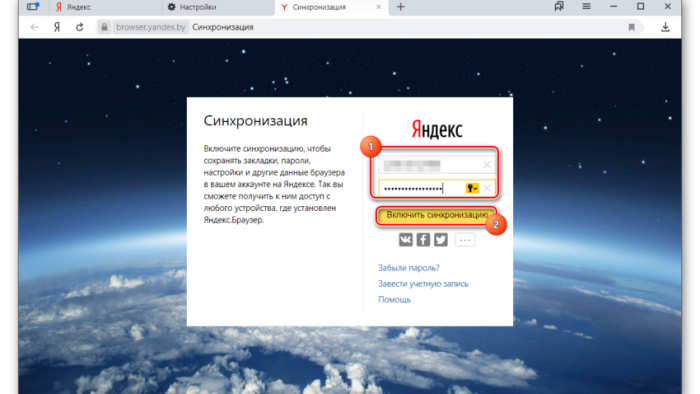
Task: Click the Yandex Я home button
Action: click(x=57, y=27)
